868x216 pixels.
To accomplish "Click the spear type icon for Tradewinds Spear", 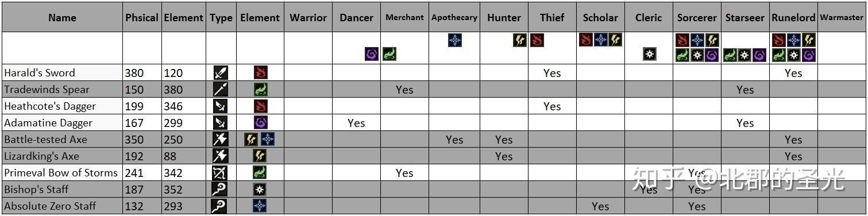I will [221, 89].
